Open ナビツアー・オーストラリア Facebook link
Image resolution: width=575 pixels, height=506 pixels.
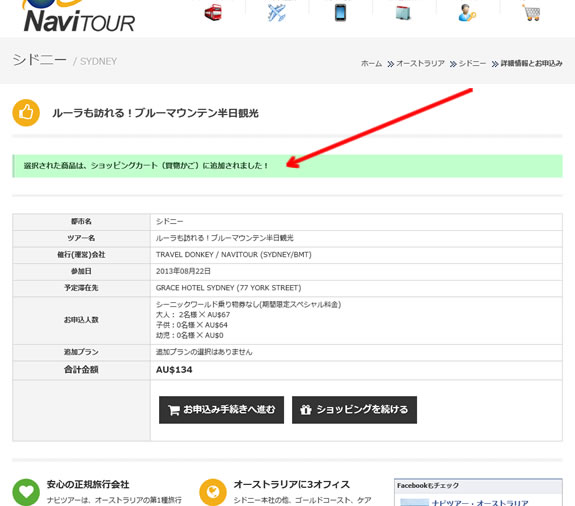pos(480,502)
